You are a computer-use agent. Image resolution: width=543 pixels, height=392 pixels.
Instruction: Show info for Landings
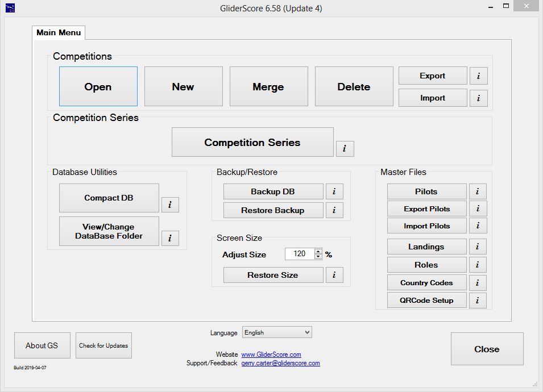(478, 247)
